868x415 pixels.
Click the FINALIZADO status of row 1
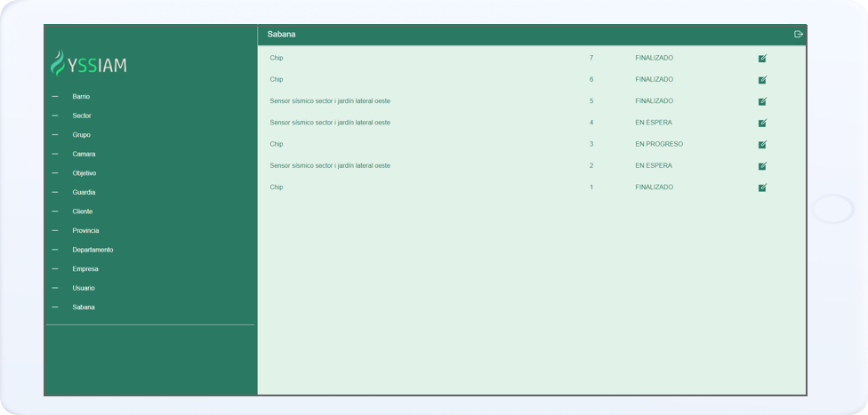[x=655, y=188]
